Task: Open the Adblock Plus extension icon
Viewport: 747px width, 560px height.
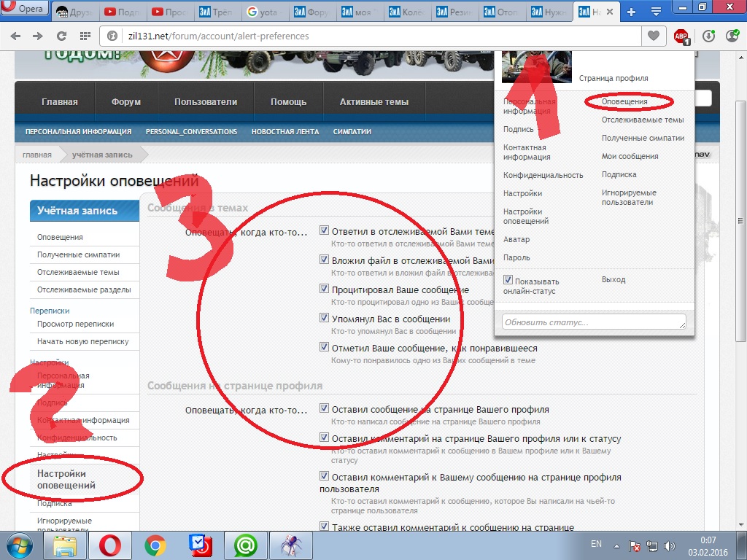Action: [x=681, y=36]
